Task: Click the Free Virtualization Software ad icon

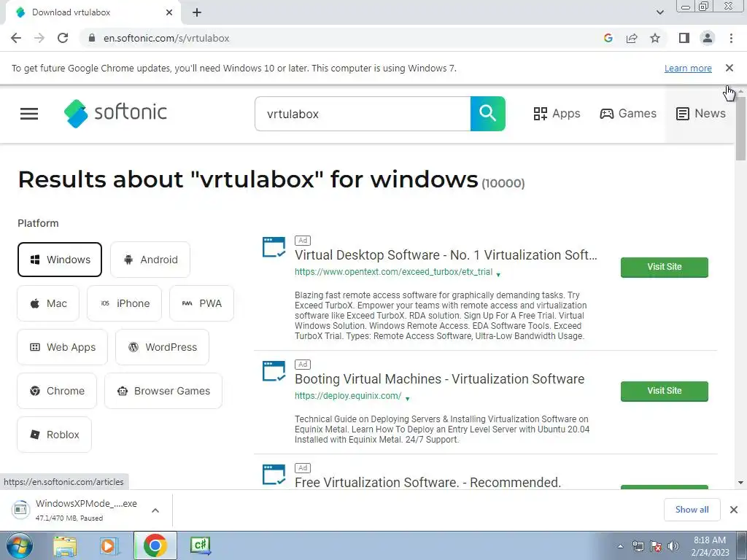Action: (x=274, y=475)
